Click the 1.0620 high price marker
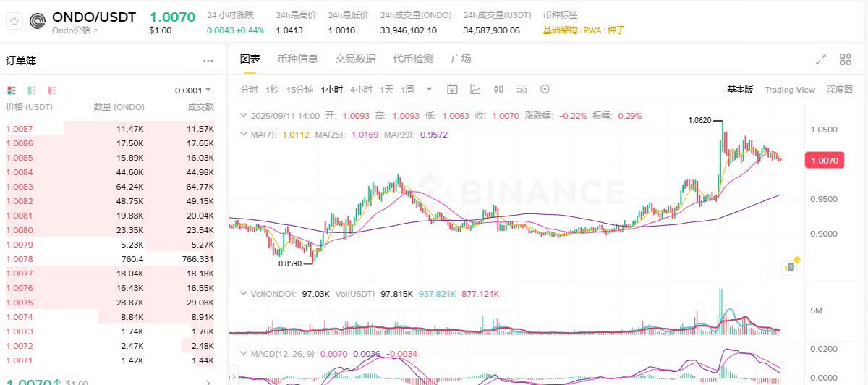The height and width of the screenshot is (385, 868). tap(700, 121)
